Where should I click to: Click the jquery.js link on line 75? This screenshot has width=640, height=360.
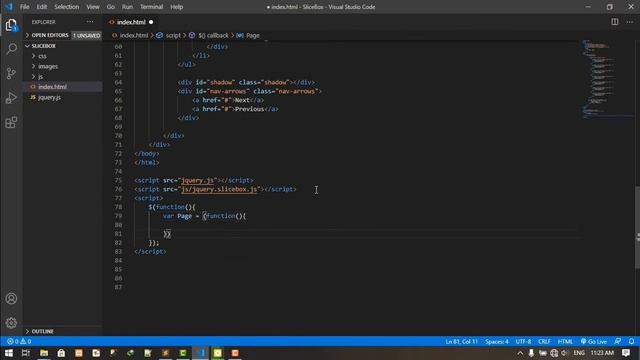pyautogui.click(x=198, y=180)
